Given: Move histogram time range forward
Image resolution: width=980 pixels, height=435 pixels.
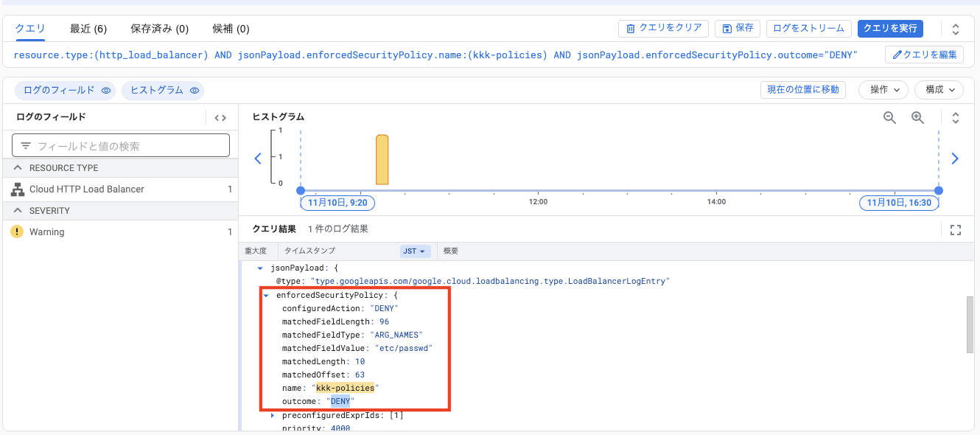Looking at the screenshot, I should [x=955, y=159].
